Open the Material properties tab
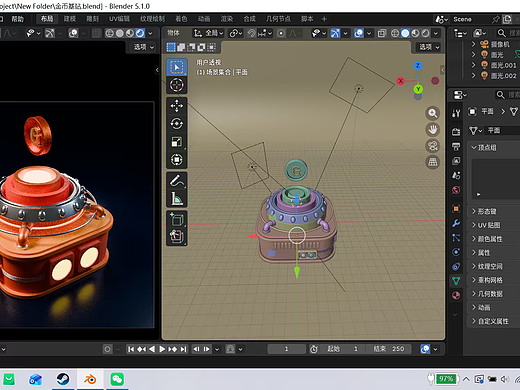The width and height of the screenshot is (520, 390). (456, 295)
